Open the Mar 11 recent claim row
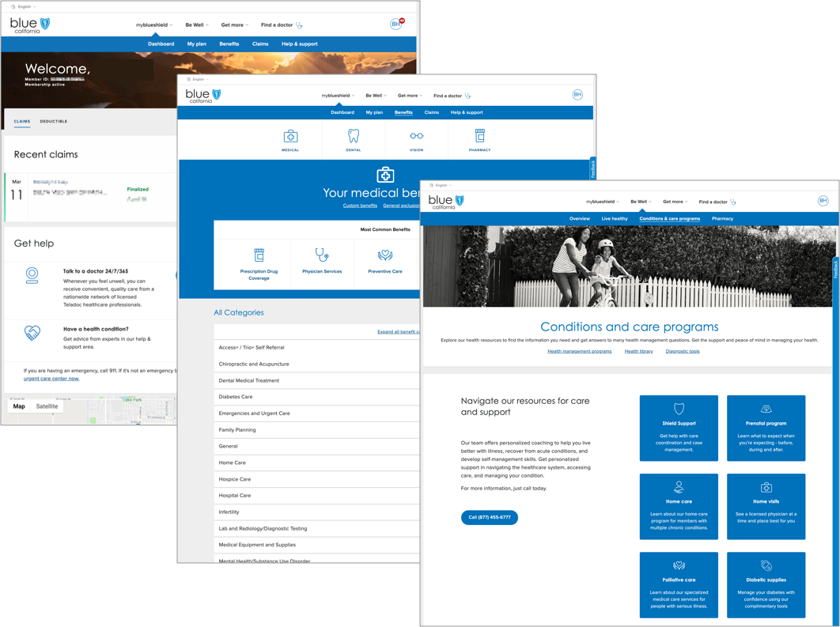The image size is (840, 627). coord(91,197)
